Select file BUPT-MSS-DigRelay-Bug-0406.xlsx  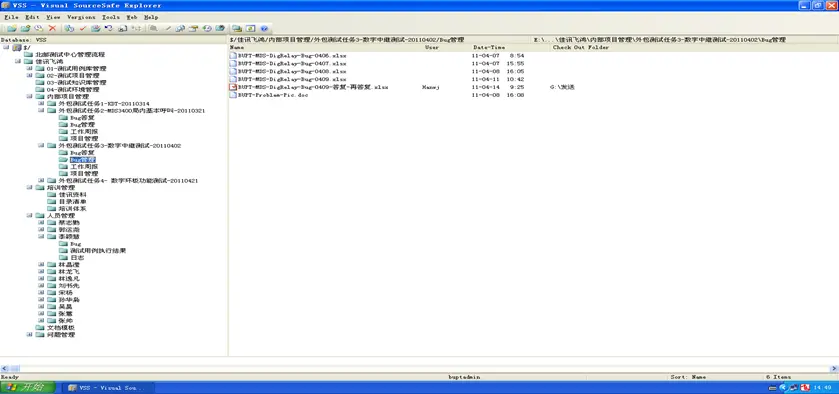292,56
